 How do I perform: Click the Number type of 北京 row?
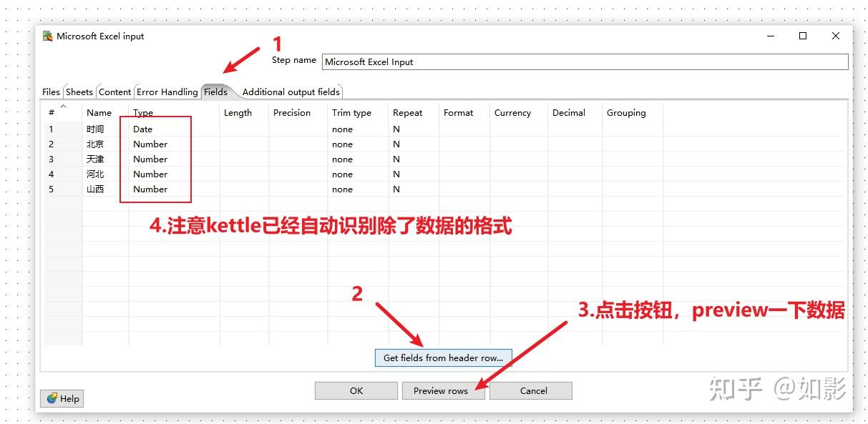point(150,144)
